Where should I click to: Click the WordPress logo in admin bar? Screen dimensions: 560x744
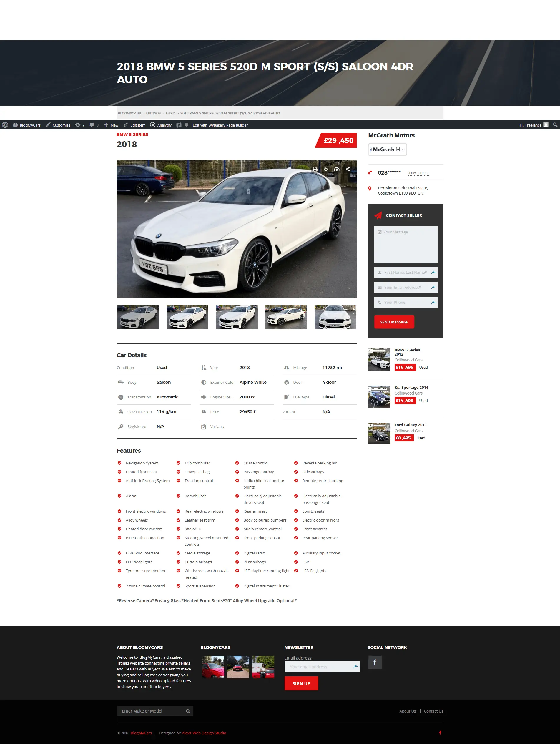coord(5,125)
